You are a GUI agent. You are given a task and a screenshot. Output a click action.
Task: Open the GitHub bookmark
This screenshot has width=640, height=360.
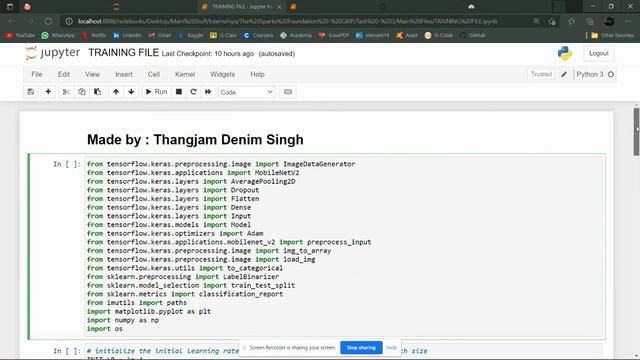(473, 36)
